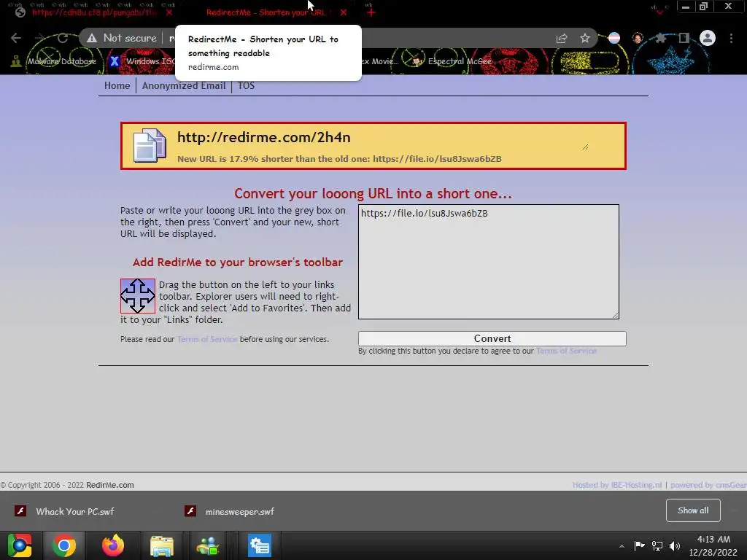Click the copy documents icon beside short URL
This screenshot has height=560, width=747.
pyautogui.click(x=150, y=146)
